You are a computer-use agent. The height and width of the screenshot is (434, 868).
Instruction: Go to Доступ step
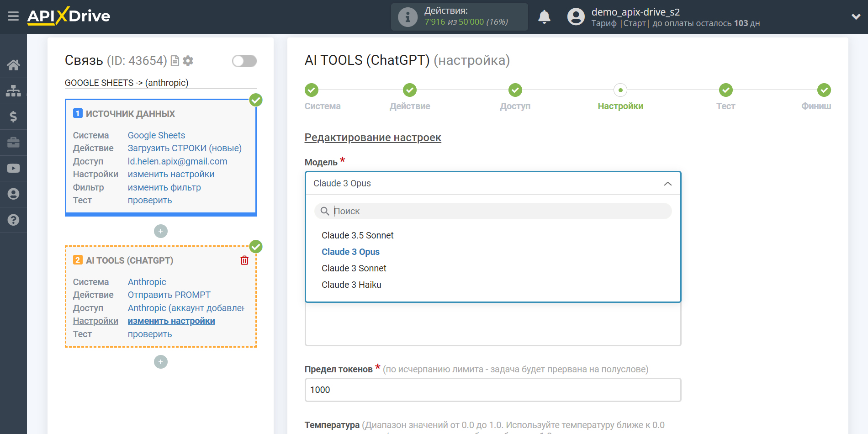[x=515, y=90]
